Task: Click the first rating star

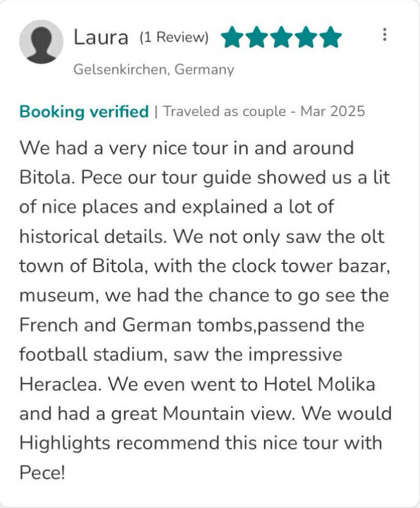Action: point(233,38)
